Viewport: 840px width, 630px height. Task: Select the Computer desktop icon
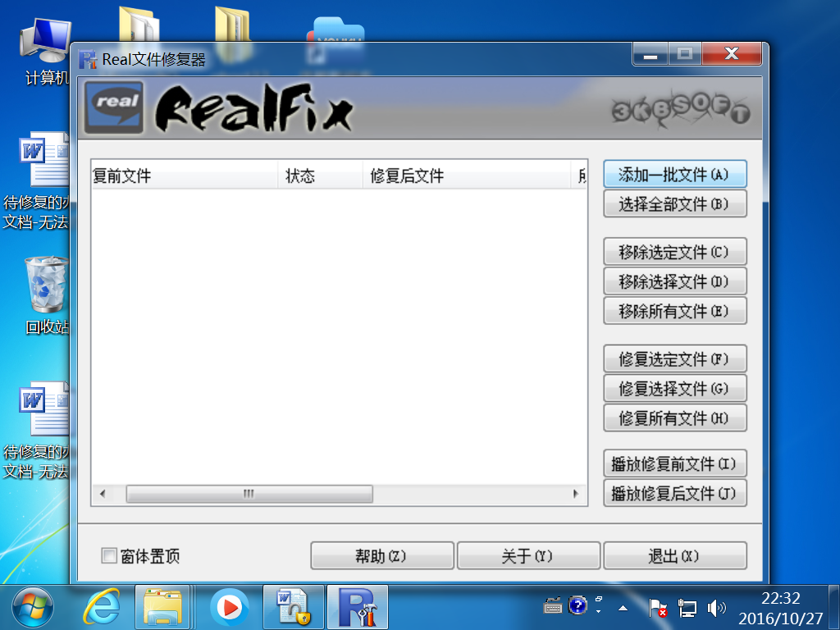click(45, 52)
